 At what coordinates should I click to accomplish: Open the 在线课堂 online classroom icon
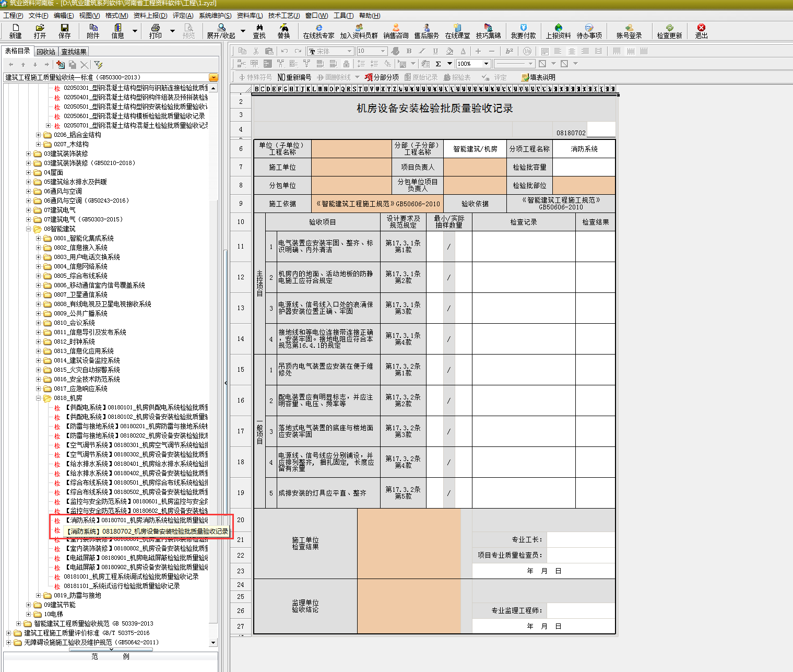click(458, 31)
